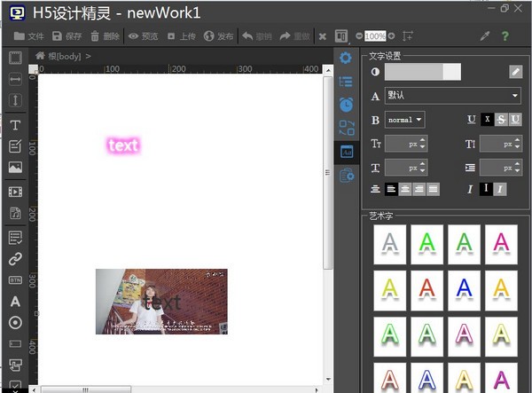Viewport: 532px width, 393px height.
Task: Select the Link tool in left toolbar
Action: (15, 259)
